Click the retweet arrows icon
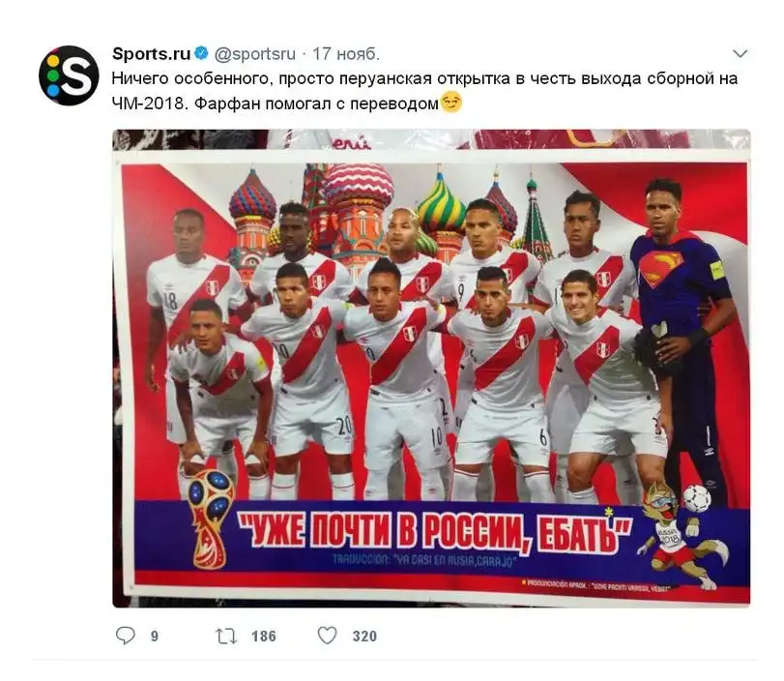This screenshot has width=784, height=681. pyautogui.click(x=225, y=636)
